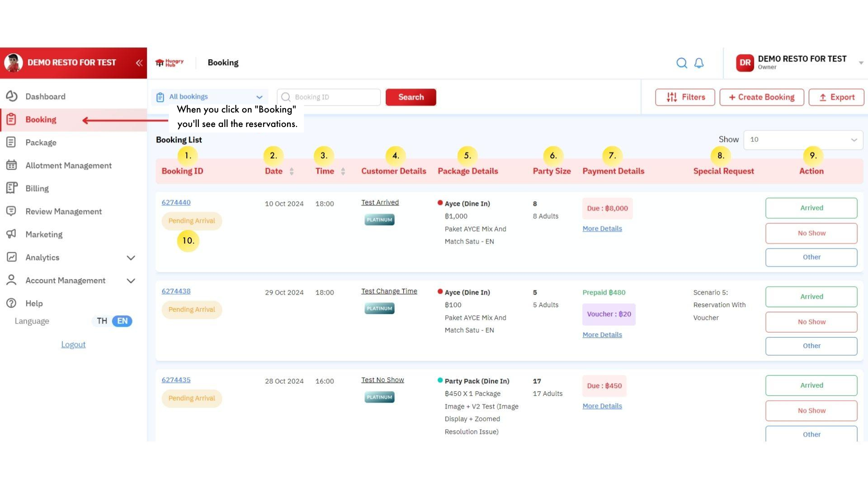
Task: Select the Dashboard icon in the sidebar
Action: click(12, 96)
